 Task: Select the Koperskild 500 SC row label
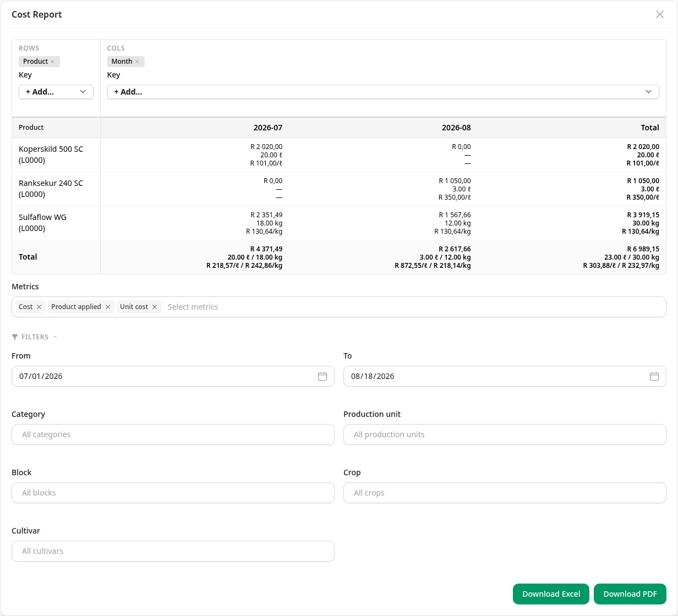(x=51, y=155)
